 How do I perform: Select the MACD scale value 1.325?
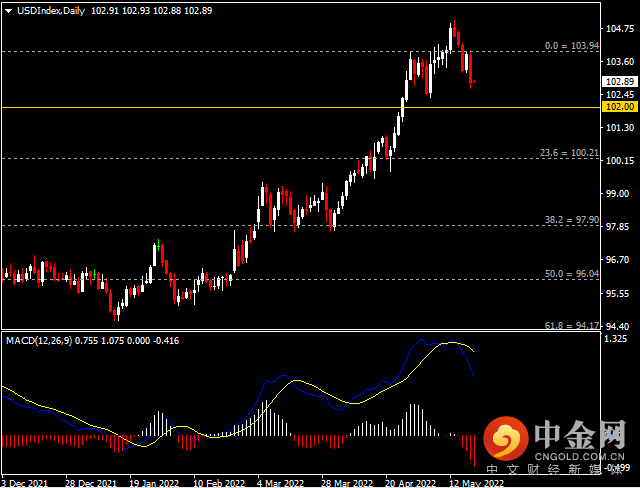click(617, 339)
